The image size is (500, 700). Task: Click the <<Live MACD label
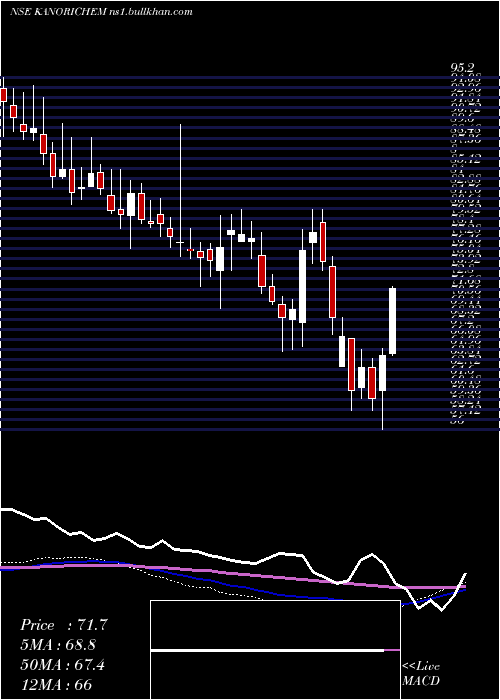pyautogui.click(x=421, y=674)
